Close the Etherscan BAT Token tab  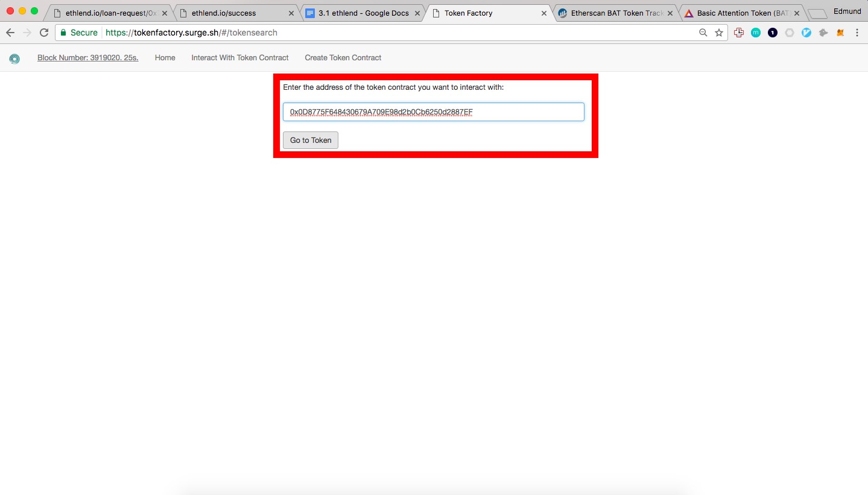click(x=670, y=13)
